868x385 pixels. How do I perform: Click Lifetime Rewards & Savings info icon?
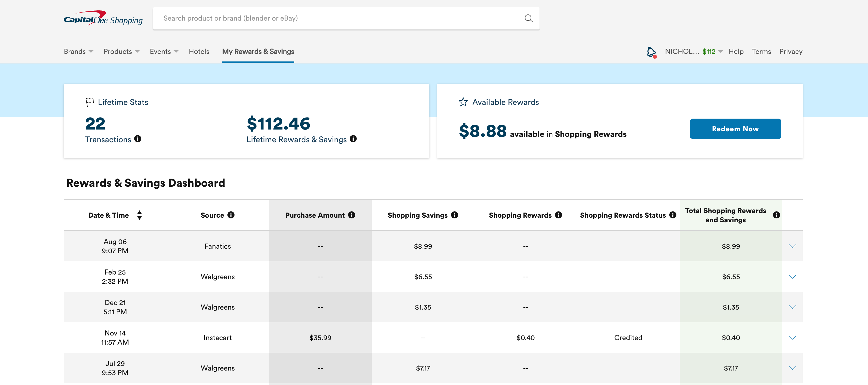pyautogui.click(x=353, y=139)
